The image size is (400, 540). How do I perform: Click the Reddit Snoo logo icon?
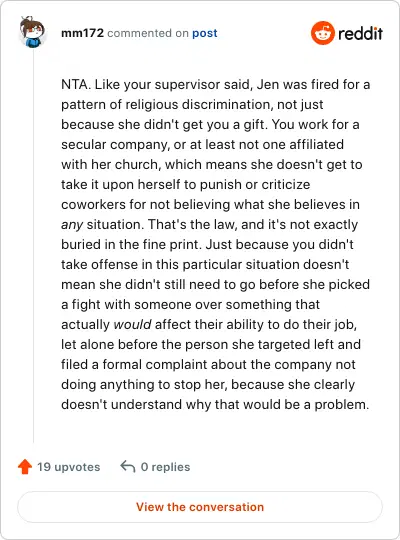pyautogui.click(x=322, y=33)
